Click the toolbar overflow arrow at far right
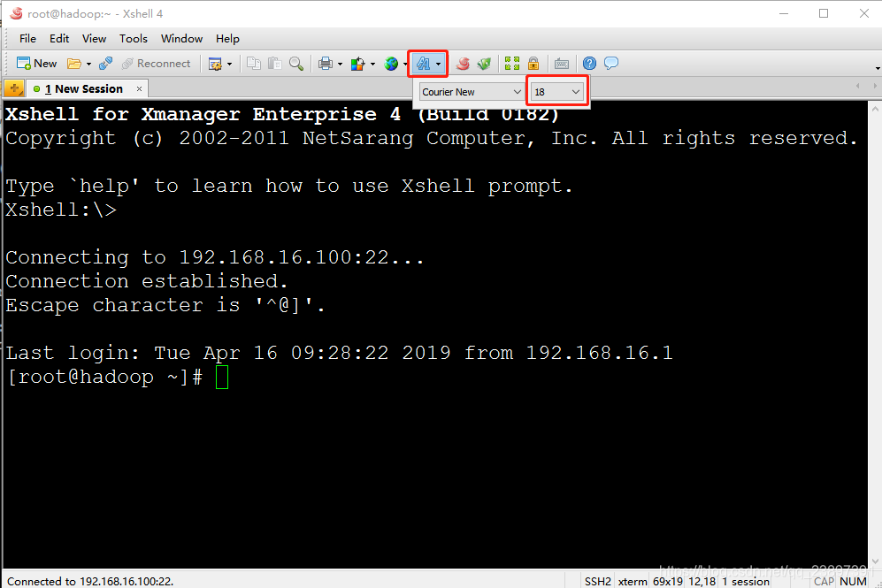The width and height of the screenshot is (882, 588). pos(878,69)
